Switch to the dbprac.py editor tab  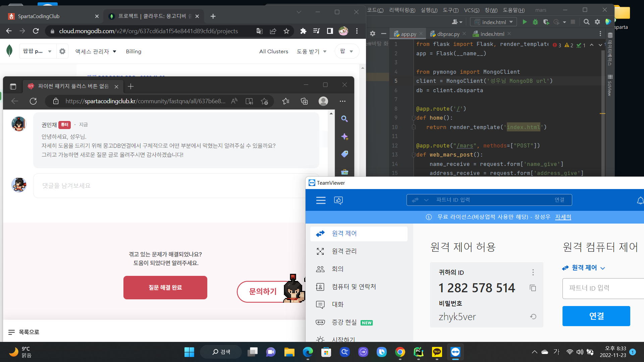point(448,34)
